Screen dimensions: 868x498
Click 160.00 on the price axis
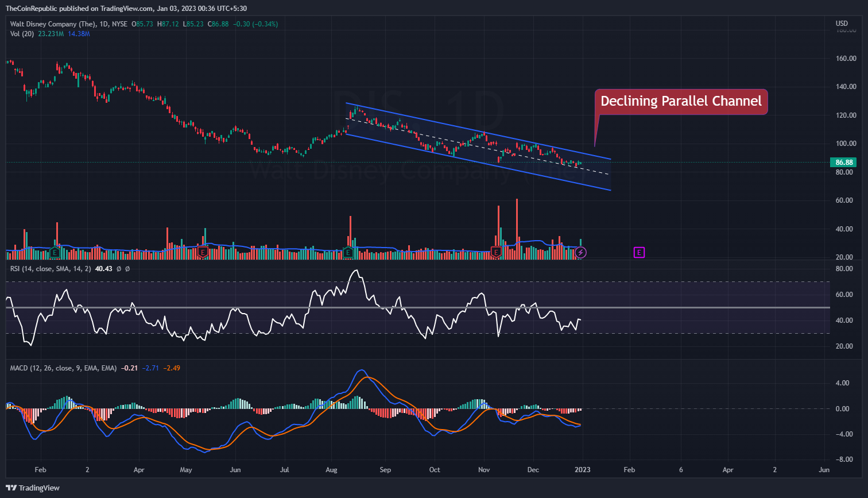click(845, 59)
